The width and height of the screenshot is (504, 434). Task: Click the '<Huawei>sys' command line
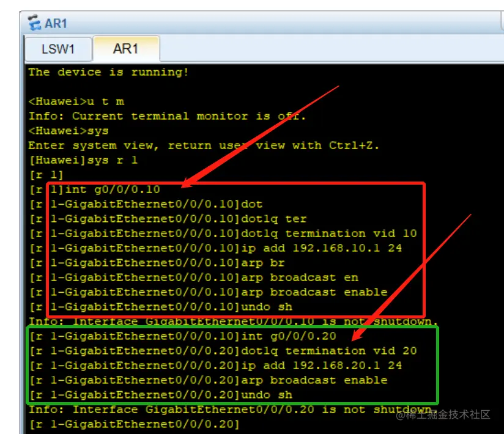click(x=69, y=131)
